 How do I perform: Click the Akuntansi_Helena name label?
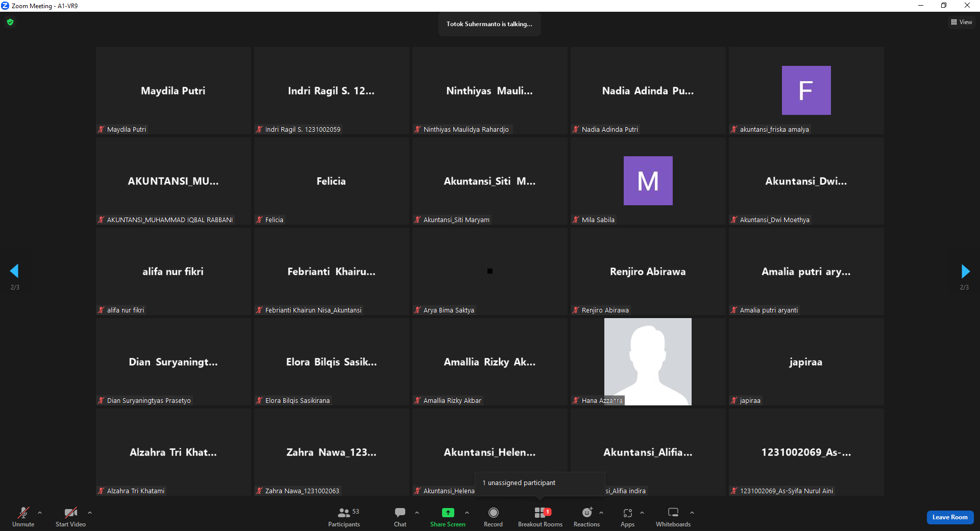pos(449,491)
